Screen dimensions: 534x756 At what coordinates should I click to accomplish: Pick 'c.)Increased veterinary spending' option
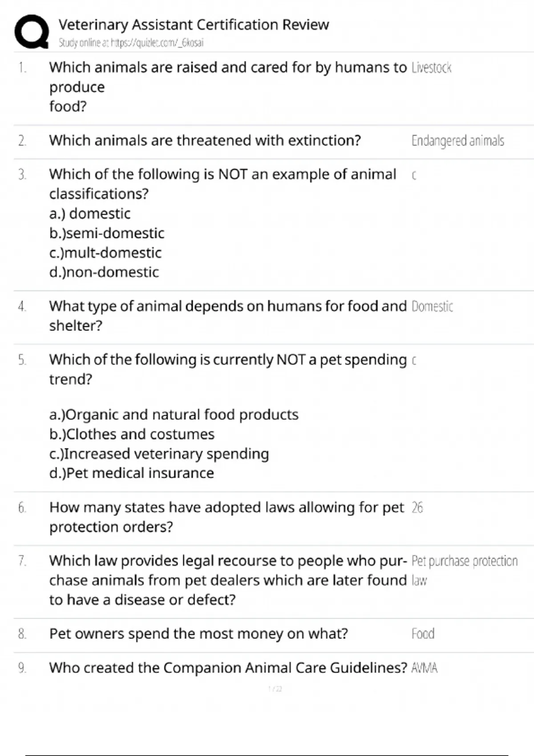tap(159, 454)
